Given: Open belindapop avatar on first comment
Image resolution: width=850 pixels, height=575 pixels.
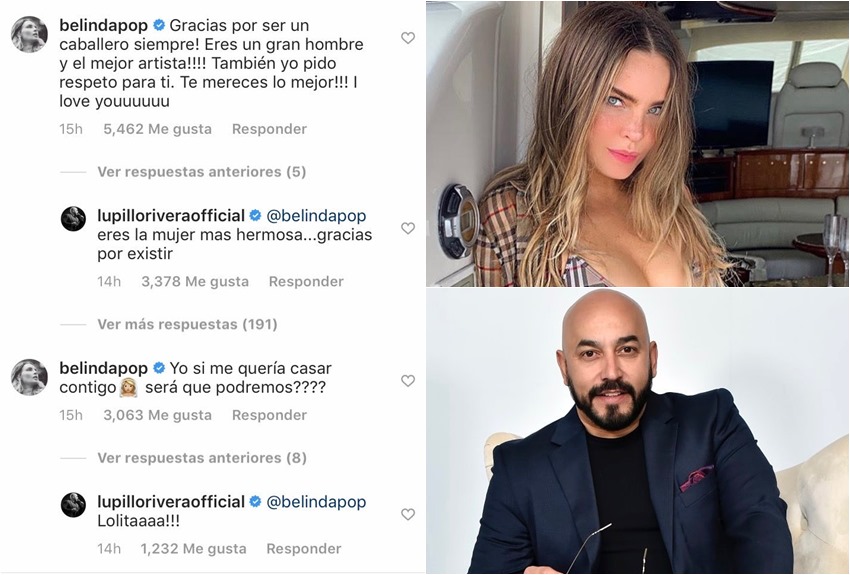Looking at the screenshot, I should [x=29, y=35].
